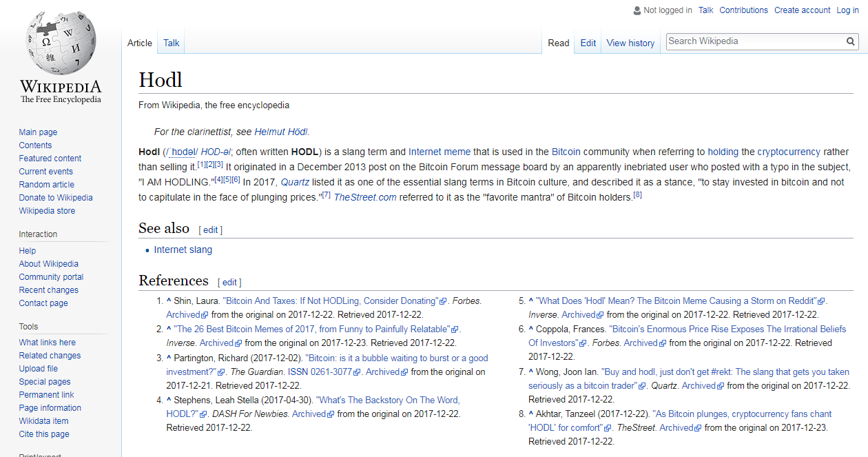Click footnote marker [8] in intro

(x=637, y=194)
